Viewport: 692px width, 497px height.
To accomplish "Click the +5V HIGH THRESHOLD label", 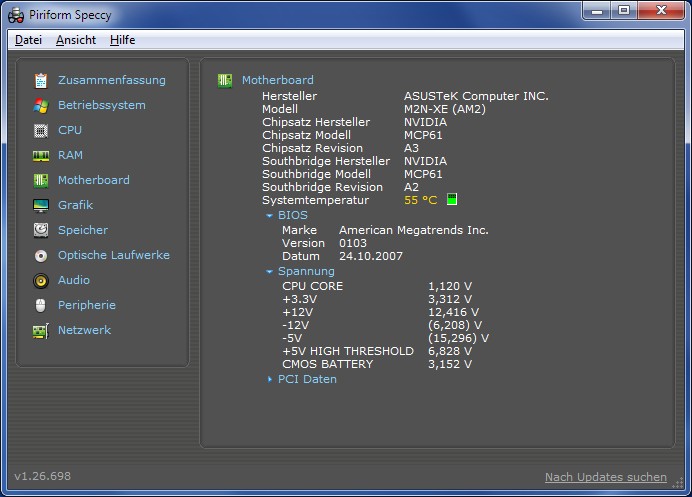I will pos(348,351).
